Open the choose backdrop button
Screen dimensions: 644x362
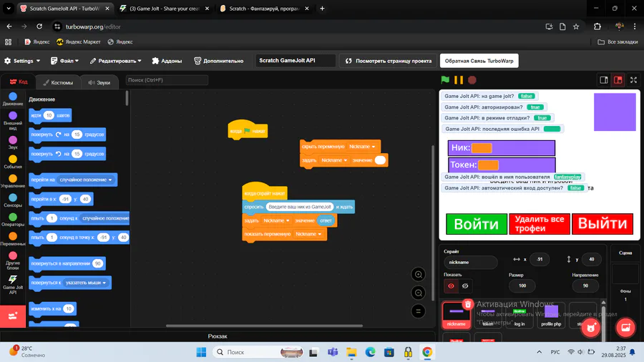point(625,328)
